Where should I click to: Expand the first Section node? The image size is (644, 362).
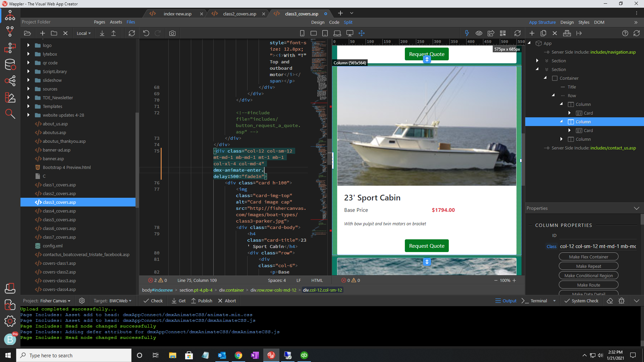click(x=537, y=61)
